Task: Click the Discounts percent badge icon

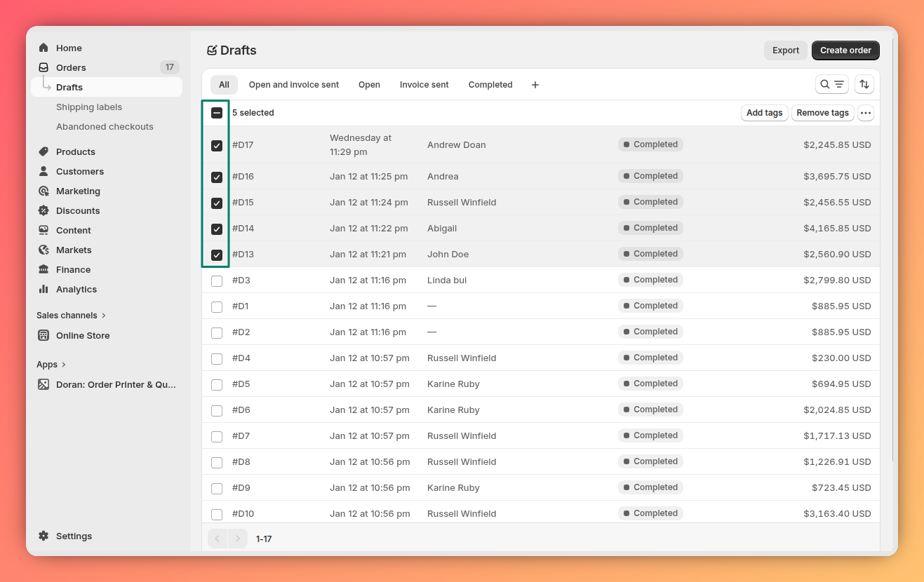Action: [43, 210]
